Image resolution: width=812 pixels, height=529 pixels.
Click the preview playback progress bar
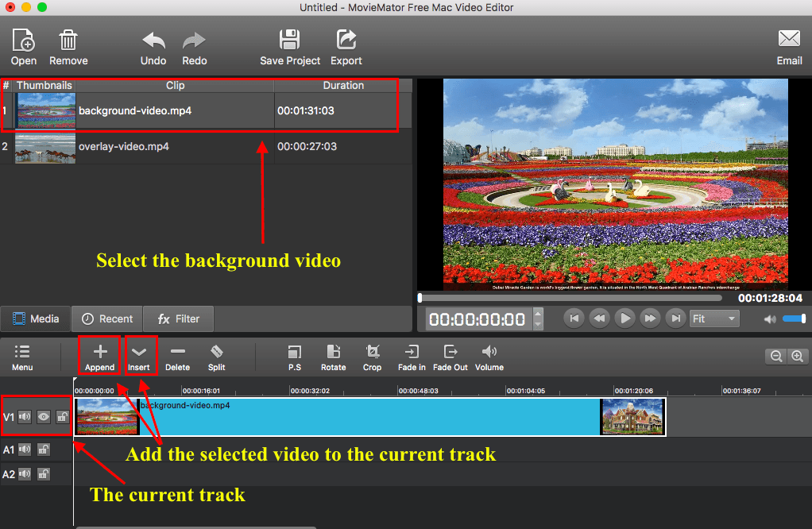coord(570,298)
